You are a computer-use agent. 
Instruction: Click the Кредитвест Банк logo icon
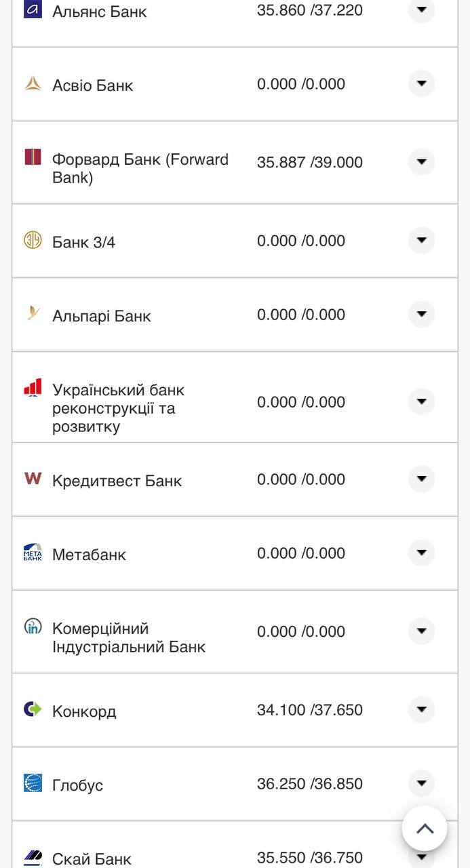coord(33,479)
